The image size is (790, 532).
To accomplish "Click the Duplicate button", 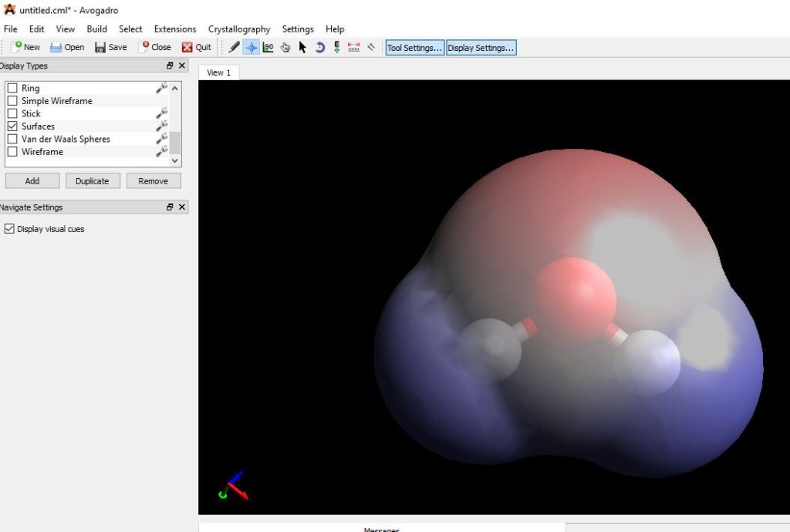I will click(x=93, y=181).
